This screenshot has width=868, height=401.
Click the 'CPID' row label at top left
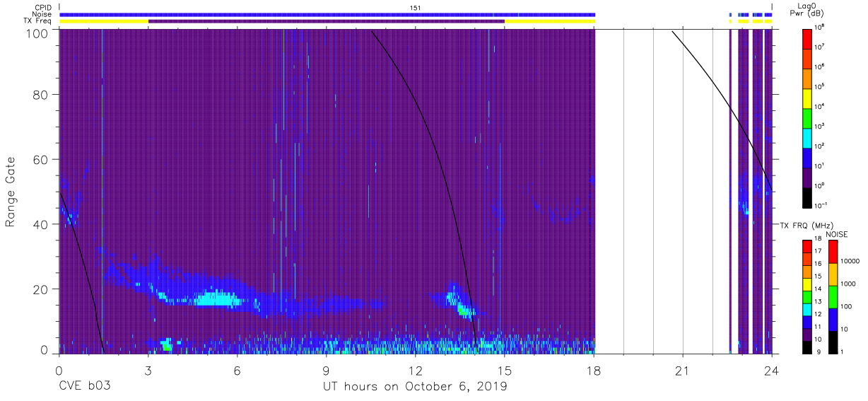click(42, 7)
